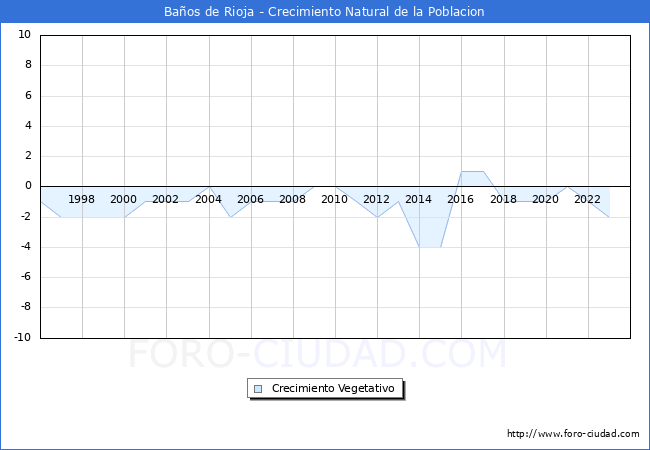This screenshot has width=650, height=450.
Task: Click the light blue legend color swatch
Action: coord(258,389)
